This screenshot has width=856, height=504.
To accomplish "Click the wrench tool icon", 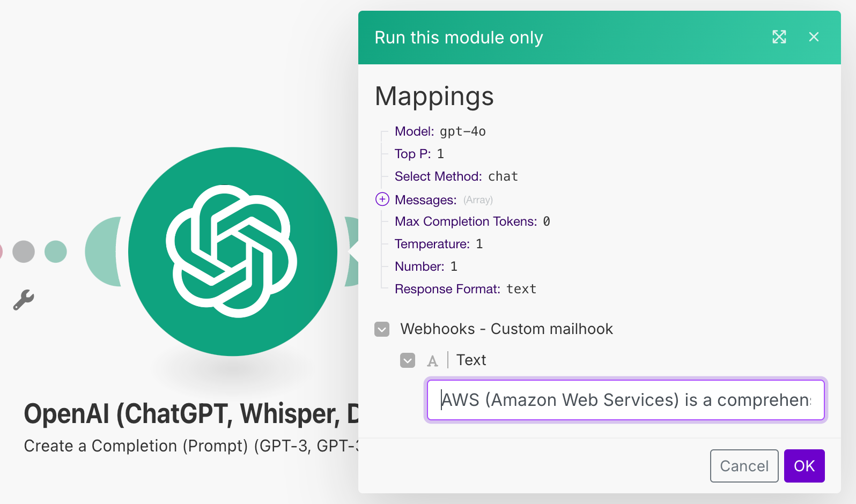I will (23, 300).
